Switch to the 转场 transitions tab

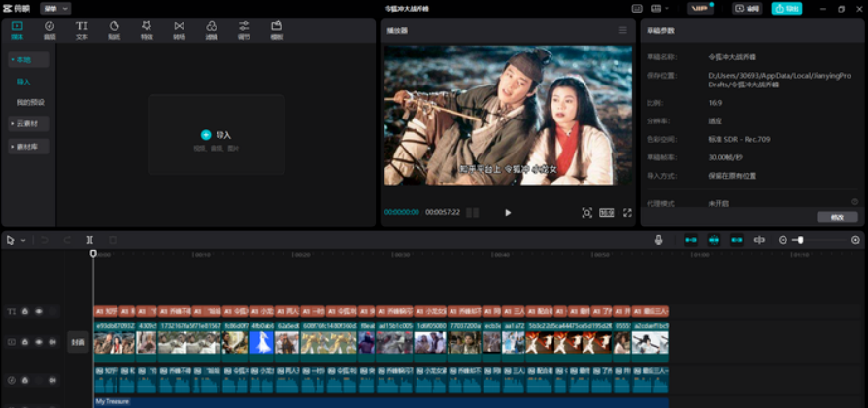(179, 30)
